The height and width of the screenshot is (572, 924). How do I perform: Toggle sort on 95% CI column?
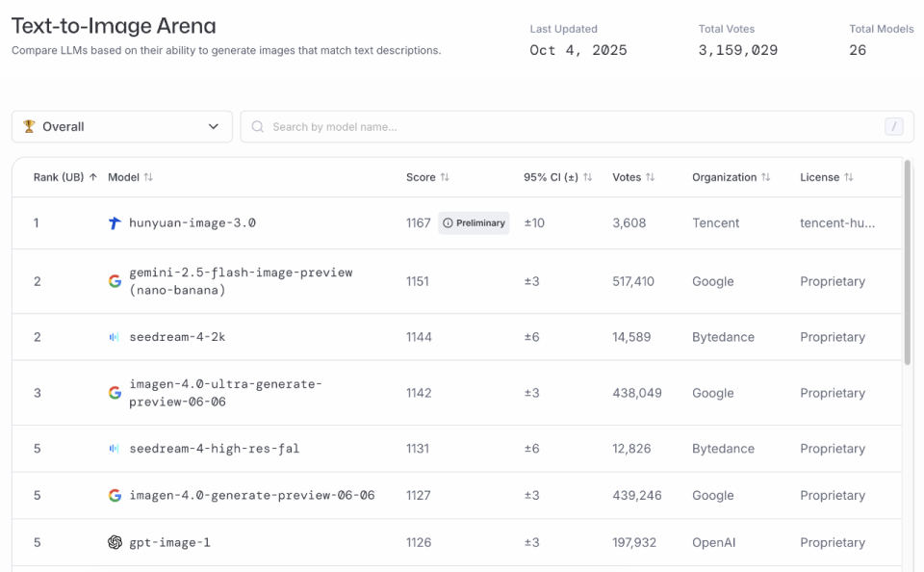pos(557,177)
